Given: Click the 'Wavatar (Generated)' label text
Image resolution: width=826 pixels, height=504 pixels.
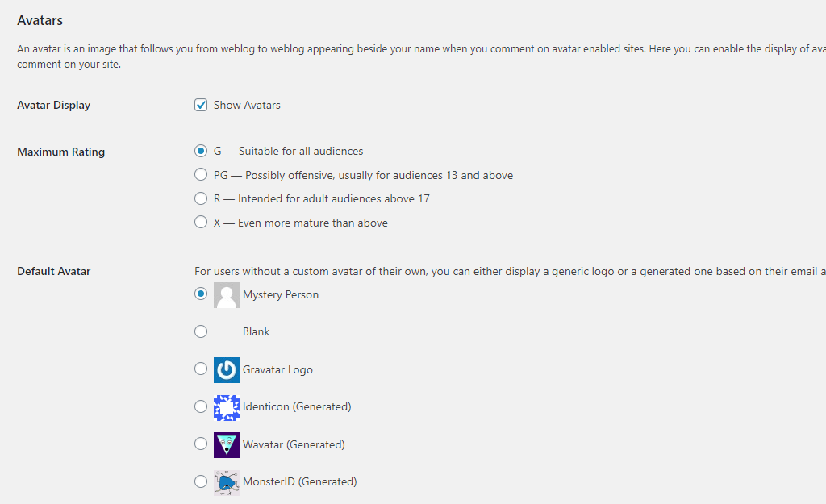Looking at the screenshot, I should 294,444.
